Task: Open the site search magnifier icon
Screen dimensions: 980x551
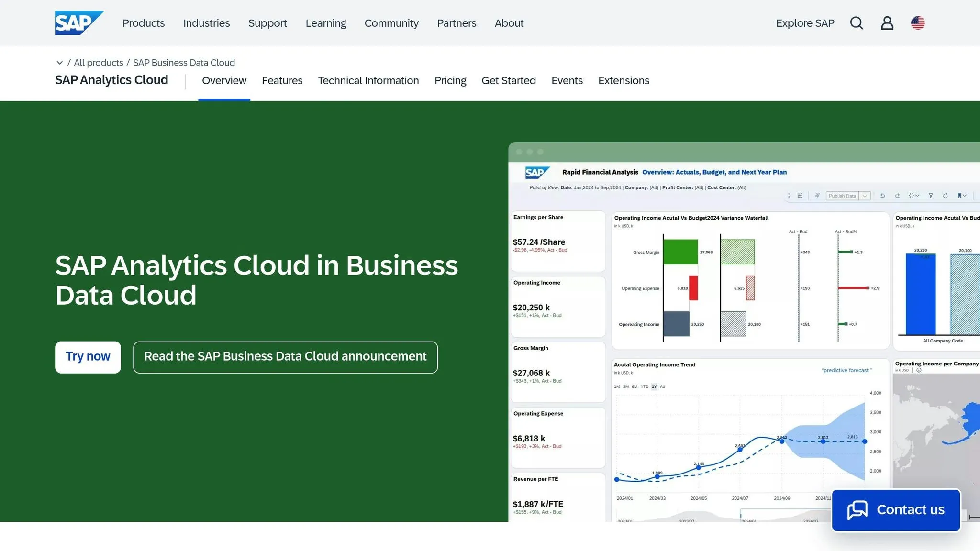Action: [857, 23]
